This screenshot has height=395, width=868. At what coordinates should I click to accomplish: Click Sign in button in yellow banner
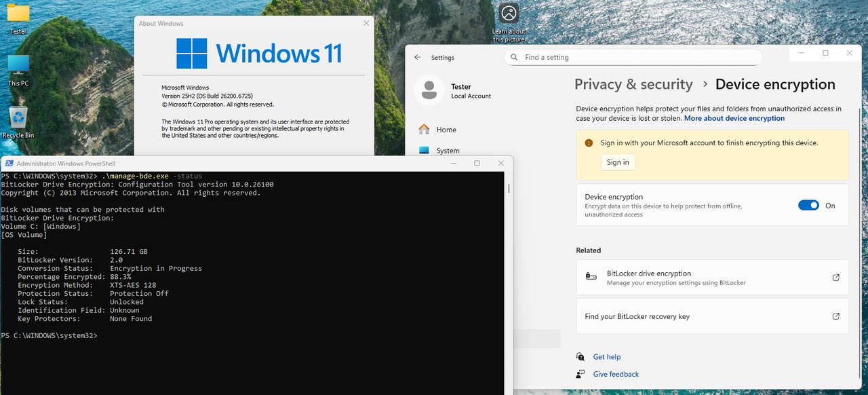pyautogui.click(x=618, y=162)
